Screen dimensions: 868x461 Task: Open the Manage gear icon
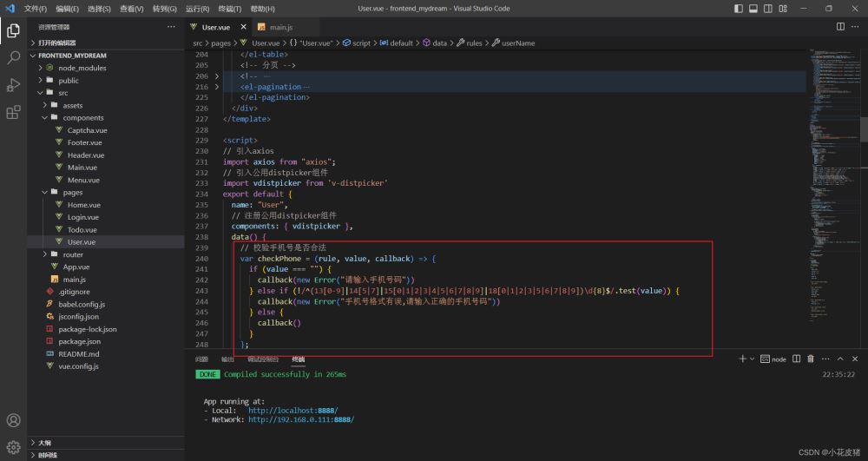click(13, 448)
